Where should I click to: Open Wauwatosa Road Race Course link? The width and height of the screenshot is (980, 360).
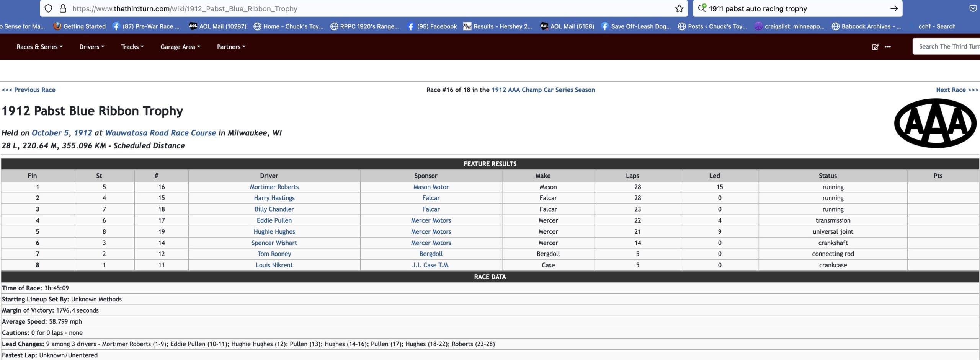[x=160, y=133]
